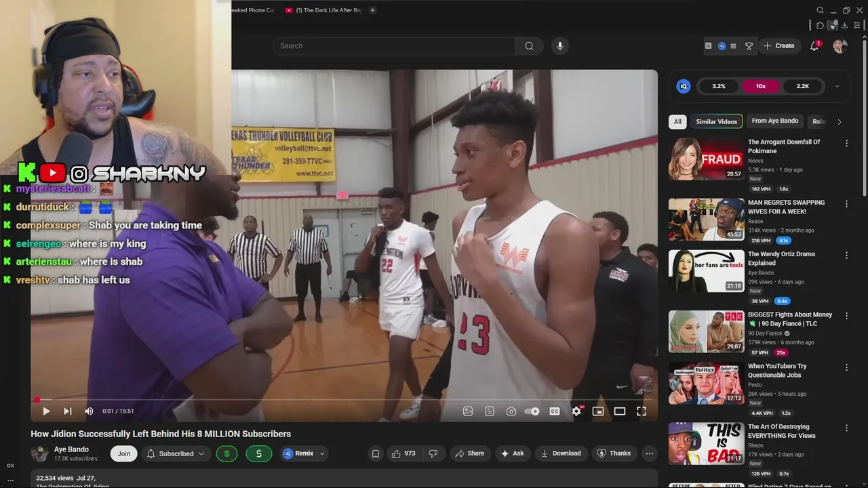Toggle closed captions CC button

pyautogui.click(x=555, y=411)
